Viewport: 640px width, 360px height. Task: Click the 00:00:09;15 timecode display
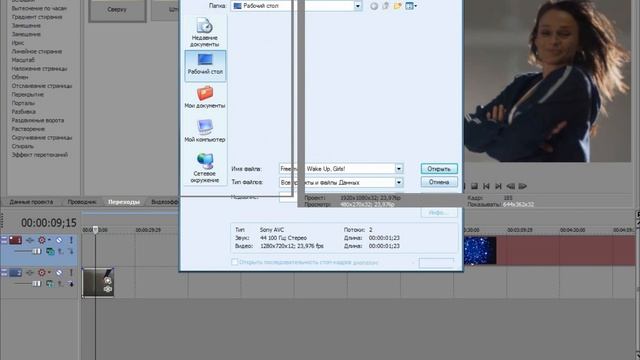(x=49, y=223)
